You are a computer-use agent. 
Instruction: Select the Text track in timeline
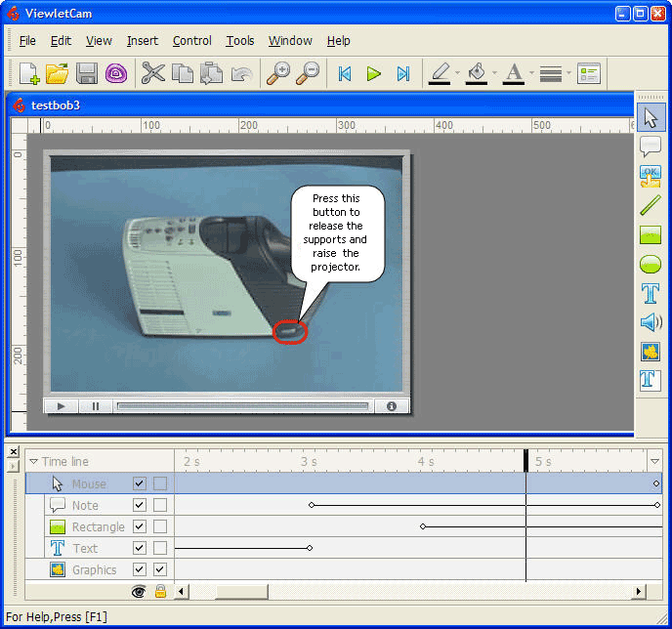(85, 548)
